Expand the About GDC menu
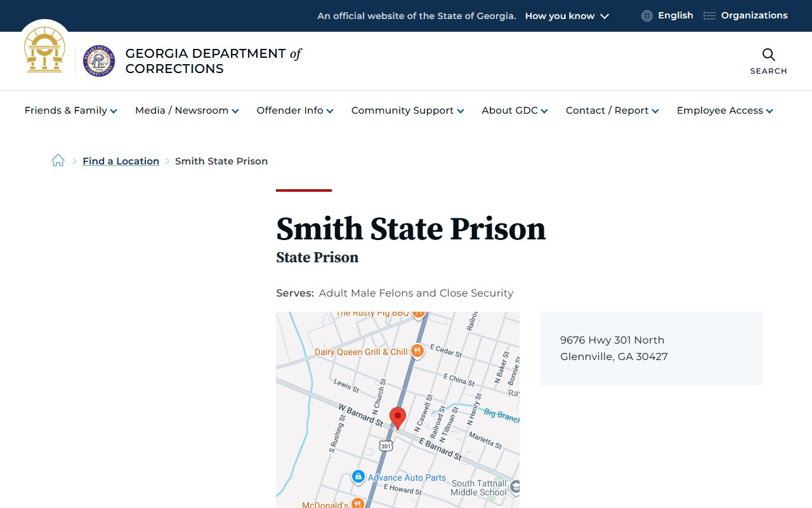The image size is (812, 508). (515, 110)
